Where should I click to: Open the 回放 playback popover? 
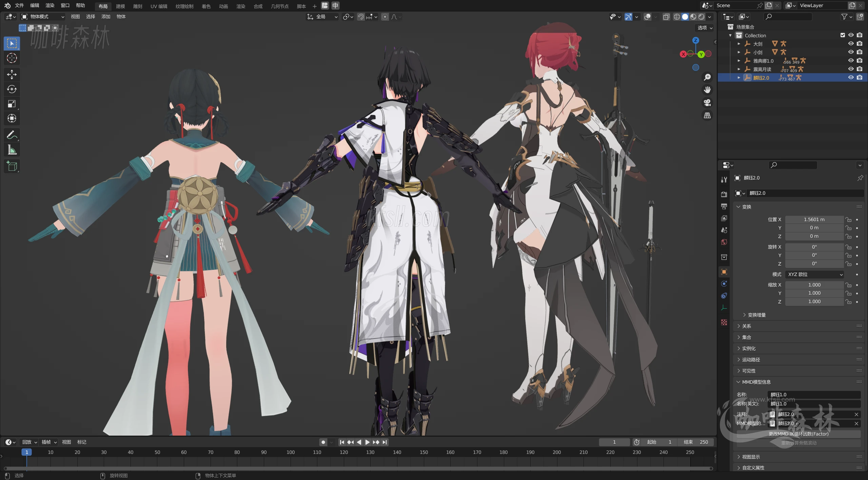(x=29, y=442)
